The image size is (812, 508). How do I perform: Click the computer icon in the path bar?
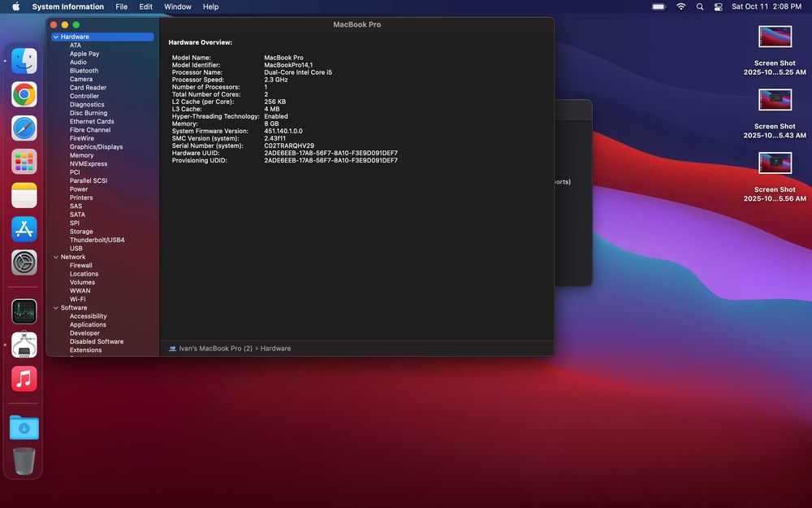pos(172,349)
